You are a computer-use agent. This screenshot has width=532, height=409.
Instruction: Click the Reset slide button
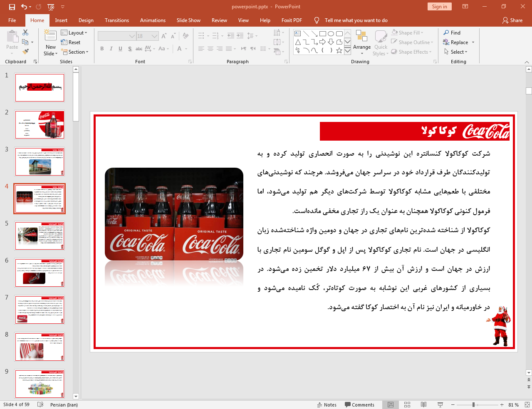pos(71,42)
